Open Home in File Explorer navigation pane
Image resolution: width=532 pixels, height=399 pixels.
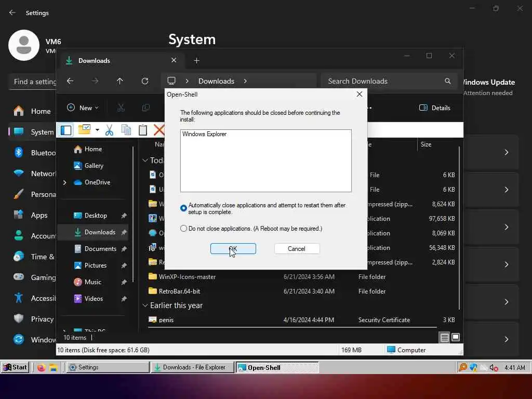pyautogui.click(x=88, y=149)
